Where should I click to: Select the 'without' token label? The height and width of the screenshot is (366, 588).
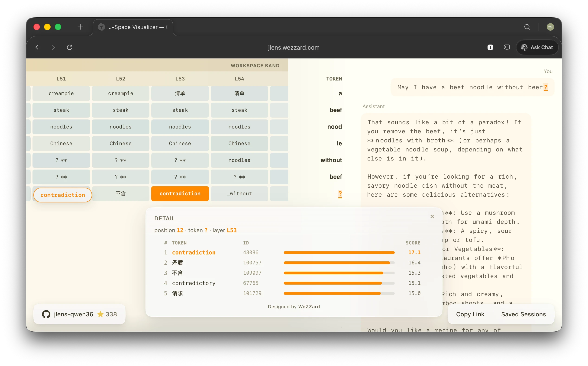coord(331,160)
